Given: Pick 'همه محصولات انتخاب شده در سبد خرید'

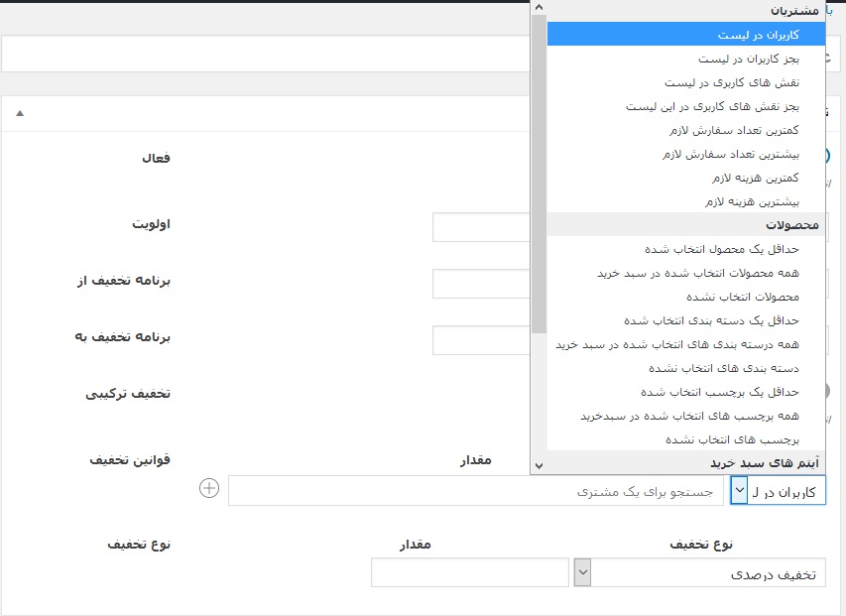Looking at the screenshot, I should click(x=685, y=273).
